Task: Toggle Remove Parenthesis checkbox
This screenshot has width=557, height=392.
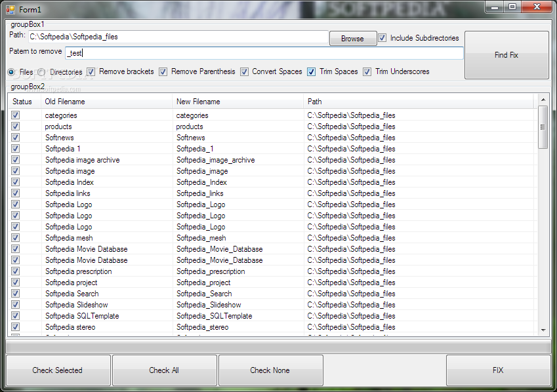Action: (x=163, y=71)
